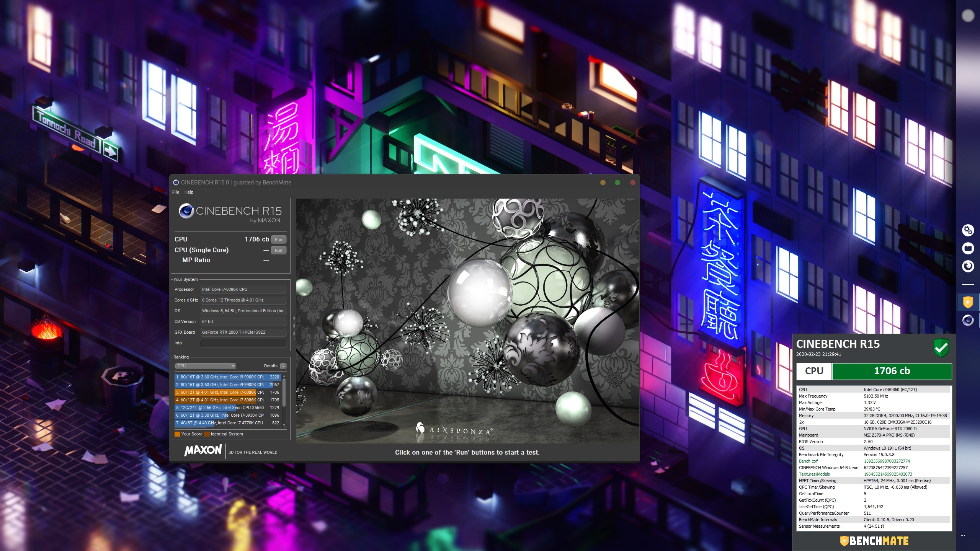The width and height of the screenshot is (980, 551).
Task: Select ranking entry 6 i7-3930K
Action: point(228,415)
